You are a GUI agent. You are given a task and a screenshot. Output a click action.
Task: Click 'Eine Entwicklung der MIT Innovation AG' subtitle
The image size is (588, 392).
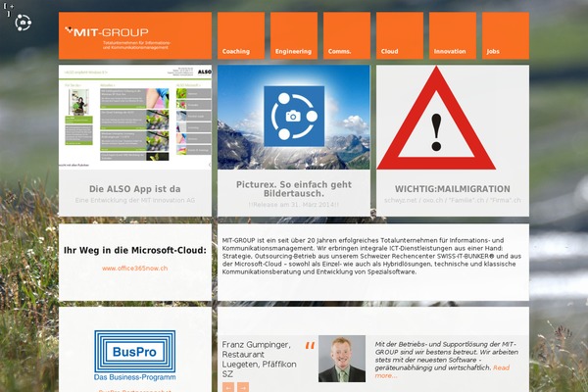click(135, 200)
